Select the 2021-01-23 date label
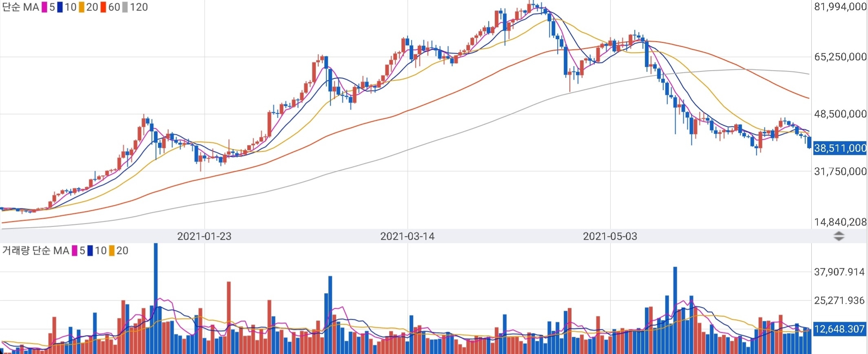Screen dimensions: 868x354 coord(204,236)
